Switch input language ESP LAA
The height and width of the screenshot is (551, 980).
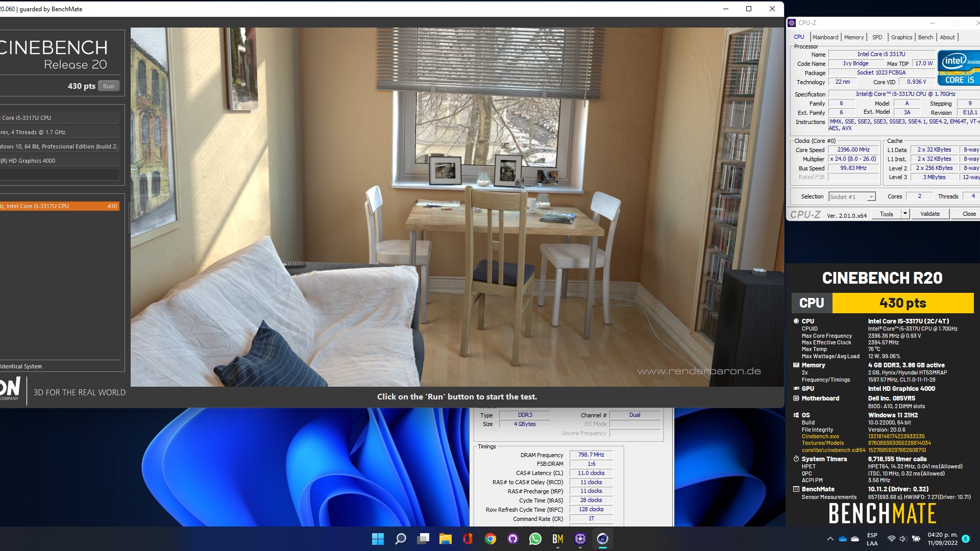pos(872,539)
